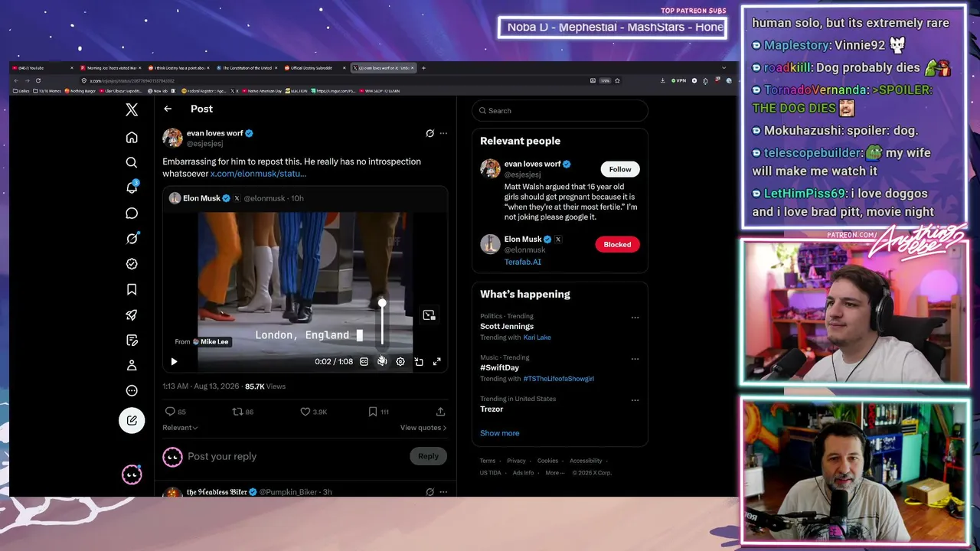Viewport: 980px width, 551px height.
Task: Click Show more under What's happening
Action: click(x=499, y=433)
